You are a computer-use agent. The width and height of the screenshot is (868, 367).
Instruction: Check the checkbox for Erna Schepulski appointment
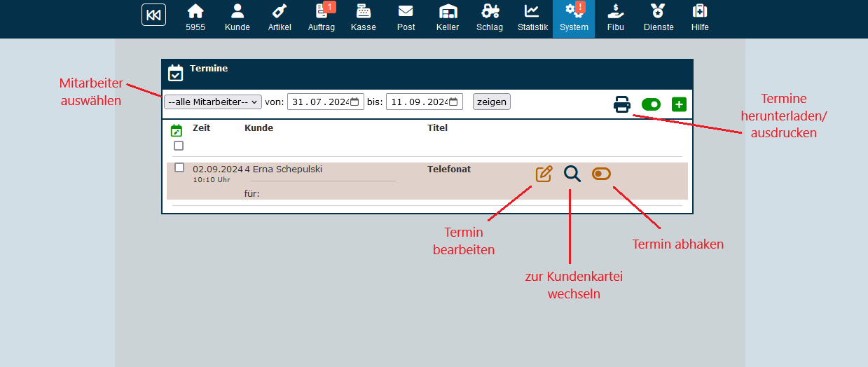pos(179,167)
